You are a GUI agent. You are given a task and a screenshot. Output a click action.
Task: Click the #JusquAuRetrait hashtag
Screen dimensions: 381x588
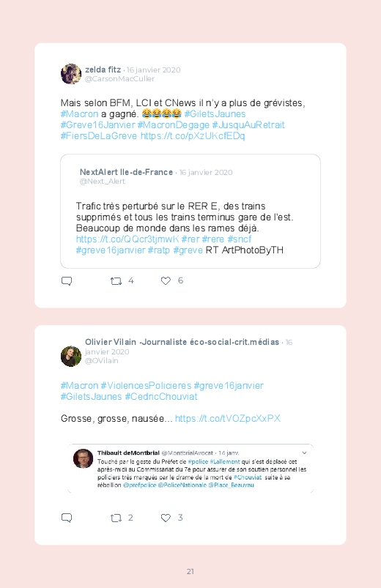pyautogui.click(x=248, y=125)
